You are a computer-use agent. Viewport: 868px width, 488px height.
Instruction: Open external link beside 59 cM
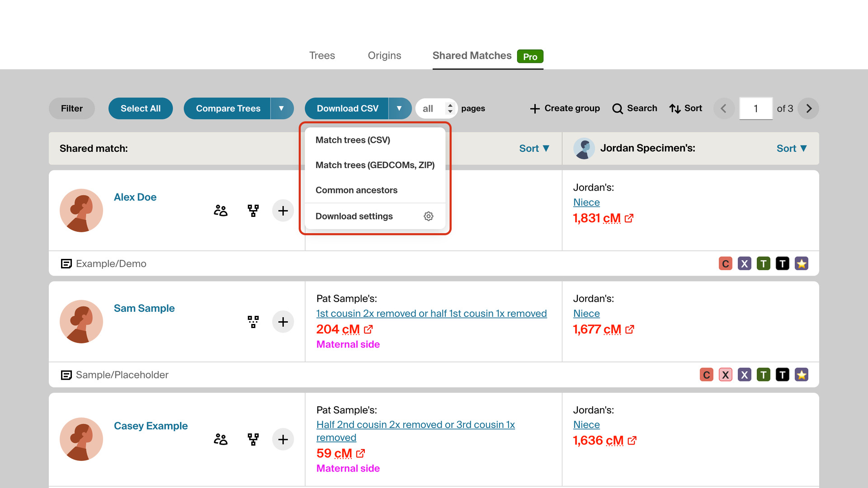click(x=360, y=453)
